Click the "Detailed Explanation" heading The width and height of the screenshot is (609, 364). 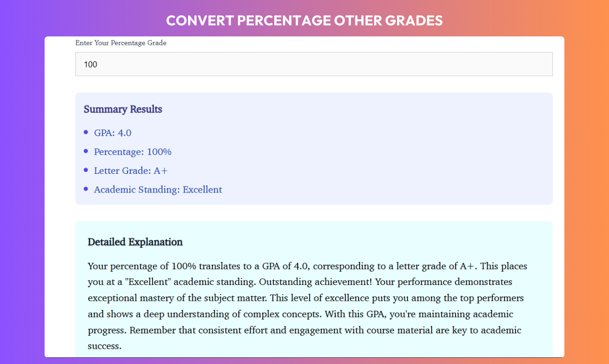pyautogui.click(x=135, y=242)
